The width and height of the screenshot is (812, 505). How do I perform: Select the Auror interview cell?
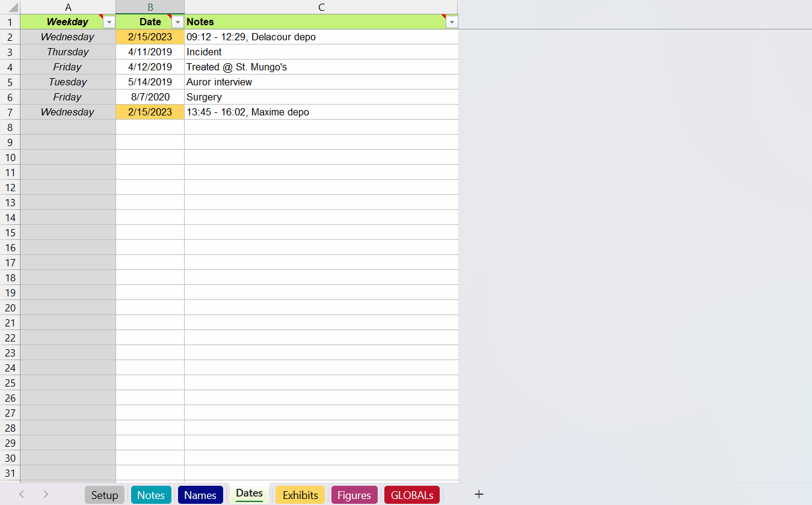point(321,82)
